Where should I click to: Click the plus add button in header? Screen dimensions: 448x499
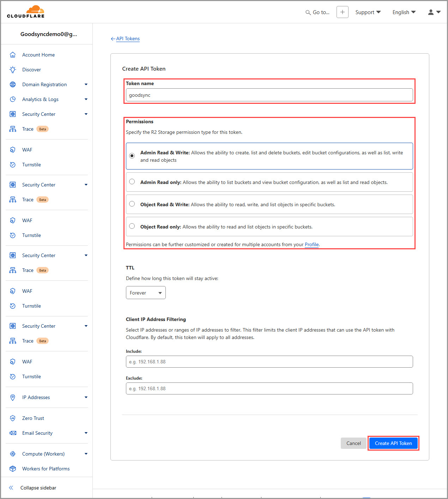[x=342, y=12]
